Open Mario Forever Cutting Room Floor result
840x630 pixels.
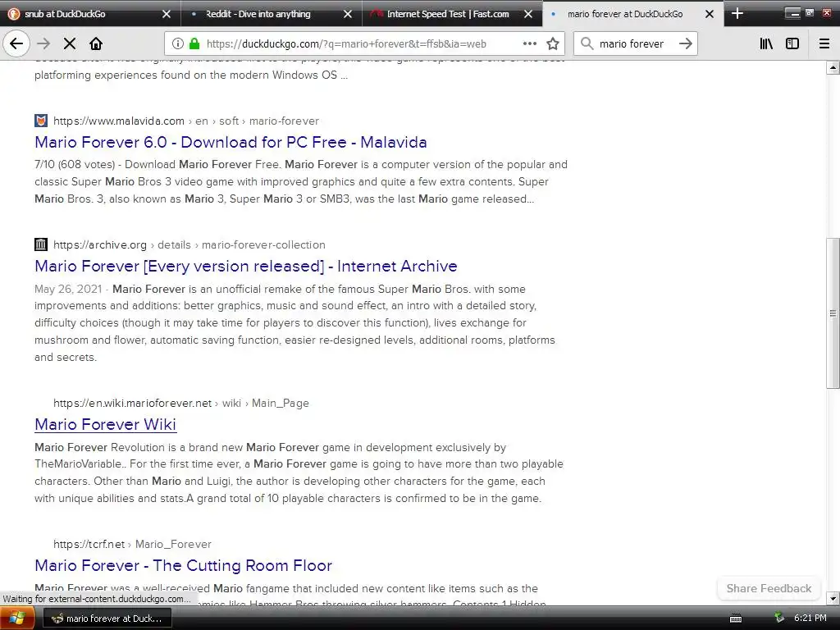[x=183, y=566]
